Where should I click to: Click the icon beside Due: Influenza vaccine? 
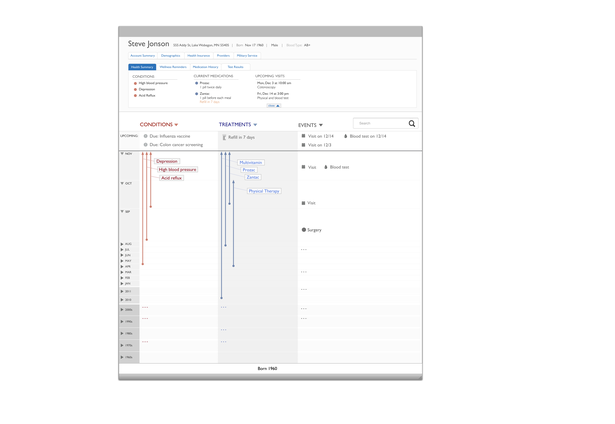[x=146, y=136]
